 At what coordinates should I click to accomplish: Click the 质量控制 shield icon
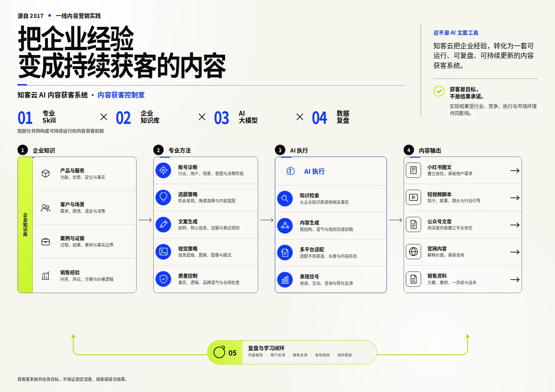pos(163,279)
